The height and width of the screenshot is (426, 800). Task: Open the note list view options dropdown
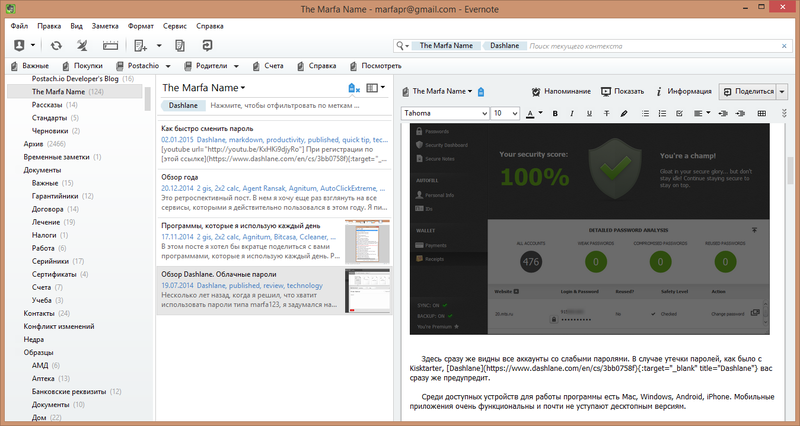point(376,88)
